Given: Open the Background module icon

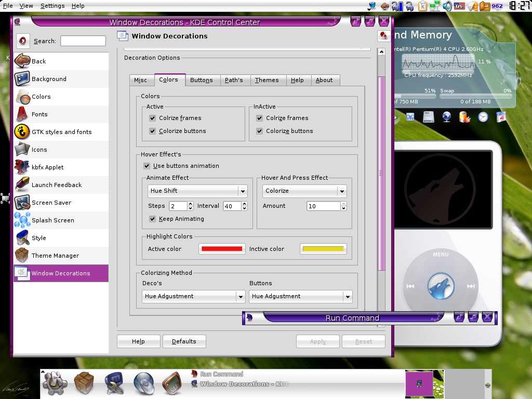Looking at the screenshot, I should (22, 79).
